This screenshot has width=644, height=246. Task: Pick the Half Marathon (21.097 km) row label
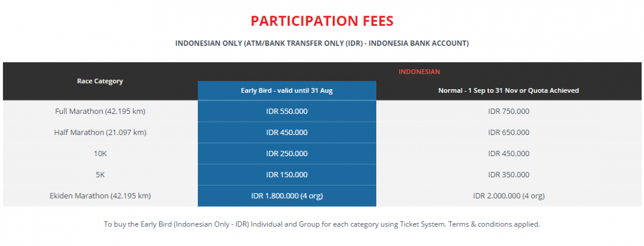(x=100, y=133)
